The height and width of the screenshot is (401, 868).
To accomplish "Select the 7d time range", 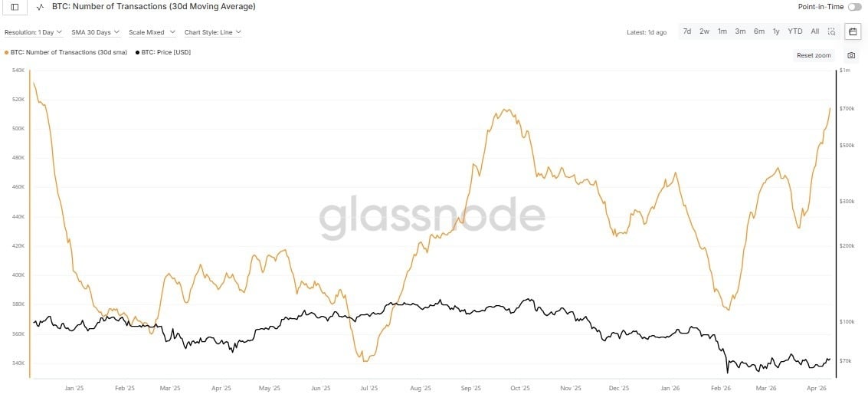I will click(x=687, y=31).
